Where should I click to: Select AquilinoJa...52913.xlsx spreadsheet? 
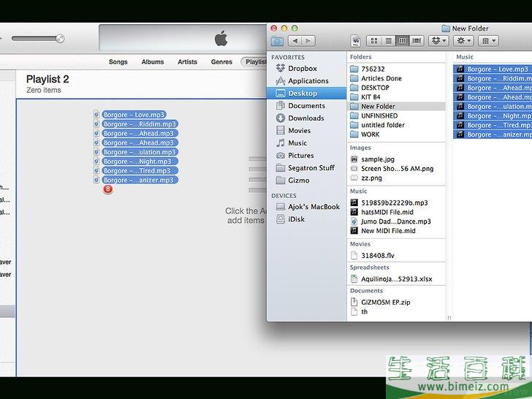click(x=396, y=279)
